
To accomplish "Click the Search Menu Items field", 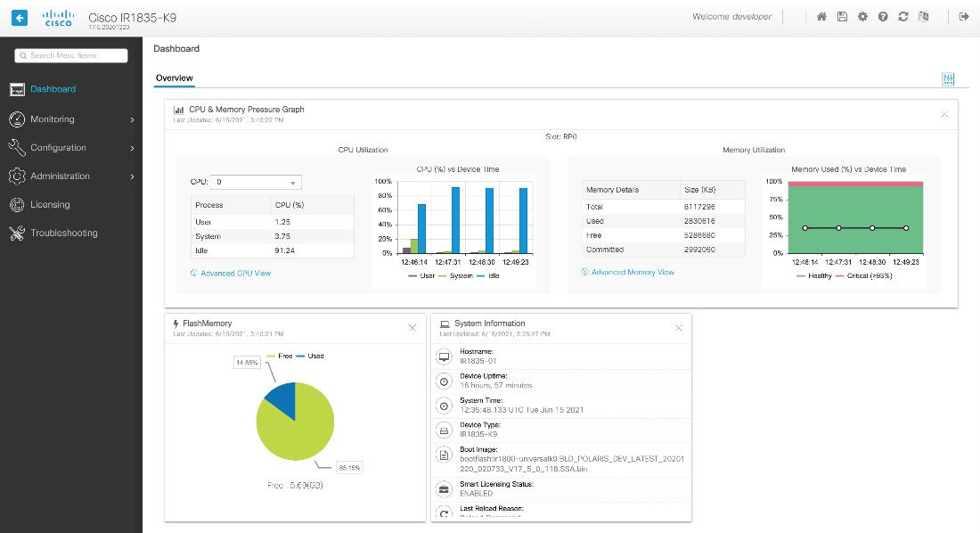I will 71,55.
